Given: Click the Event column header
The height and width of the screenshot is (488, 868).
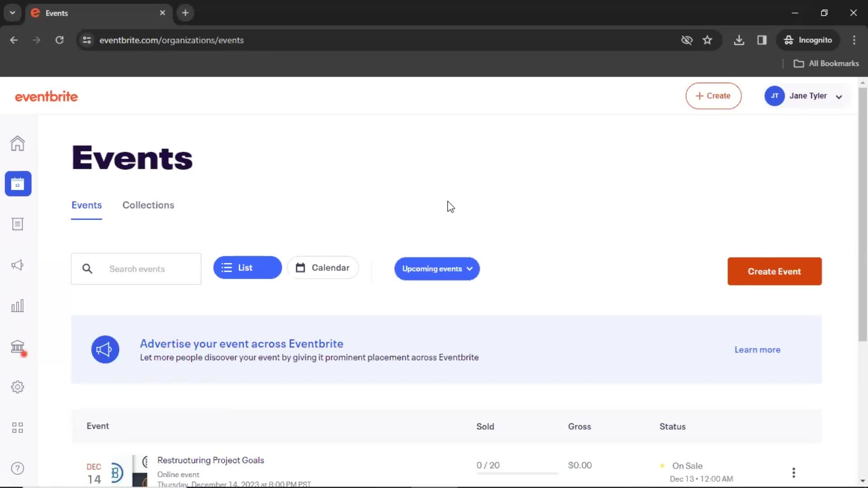Looking at the screenshot, I should pos(98,426).
